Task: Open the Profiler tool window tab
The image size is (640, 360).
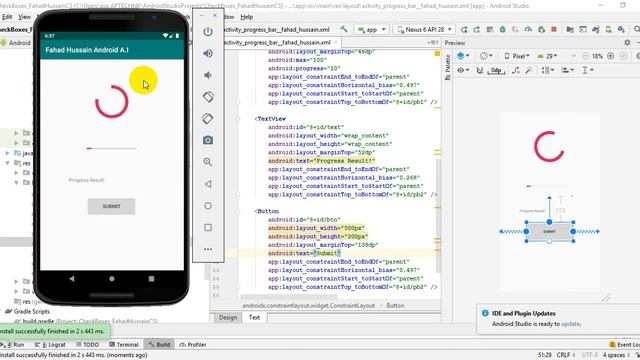Action: tap(193, 344)
